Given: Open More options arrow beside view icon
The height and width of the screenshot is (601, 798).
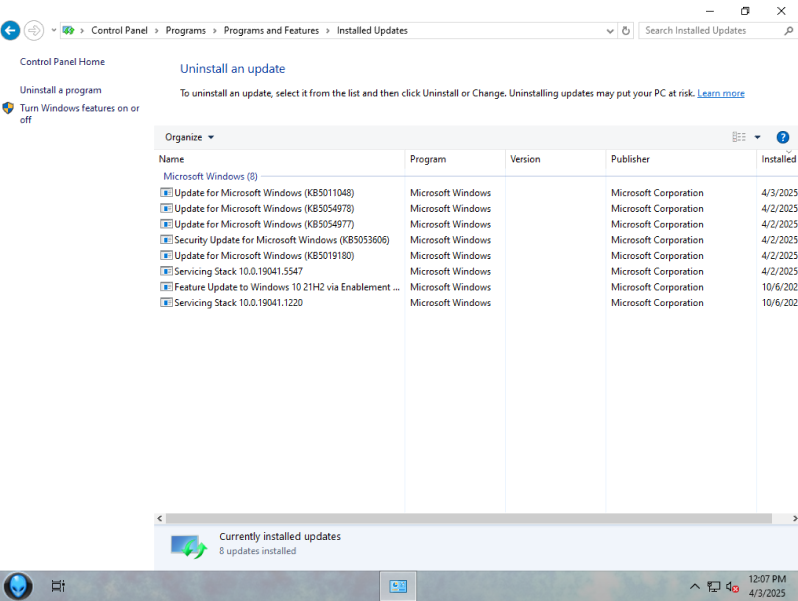Looking at the screenshot, I should tap(757, 137).
